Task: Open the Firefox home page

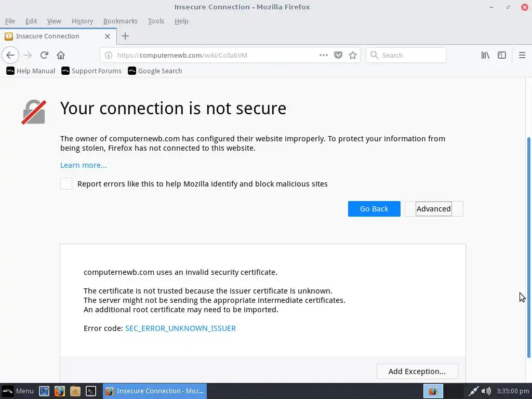Action: click(x=61, y=55)
